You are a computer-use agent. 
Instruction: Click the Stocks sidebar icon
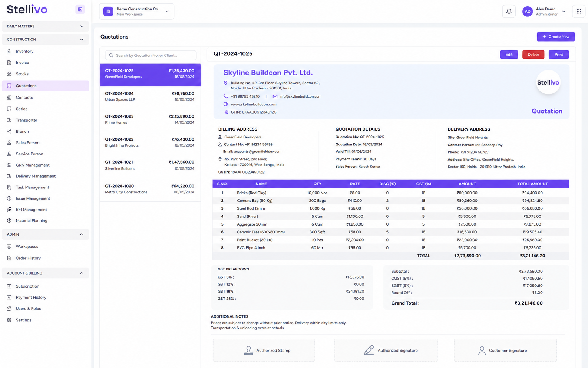tap(9, 74)
